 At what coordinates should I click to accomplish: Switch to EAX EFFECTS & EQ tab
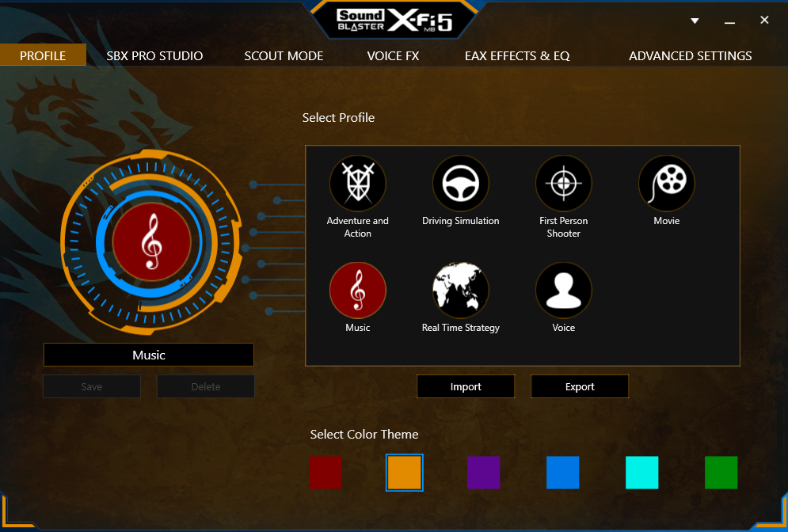(x=517, y=55)
